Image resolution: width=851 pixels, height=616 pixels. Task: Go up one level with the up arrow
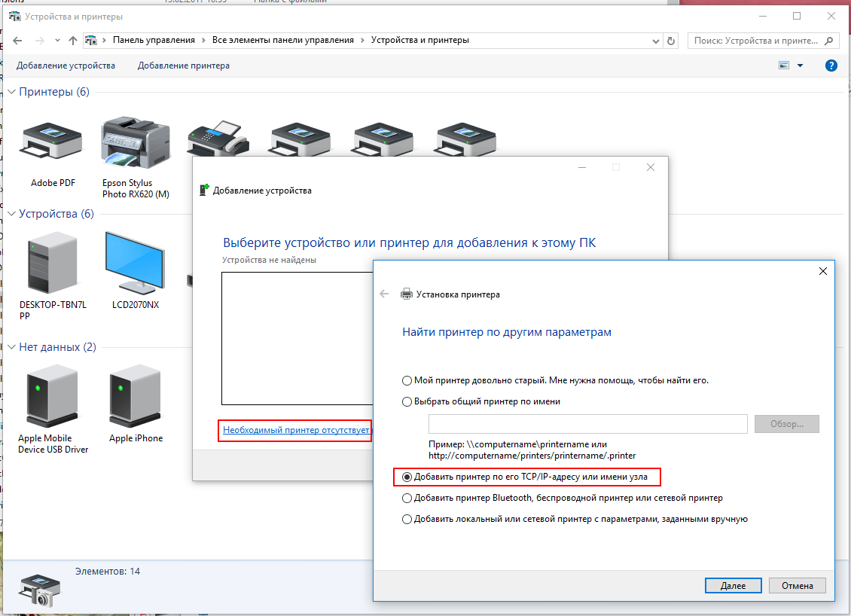[x=73, y=40]
